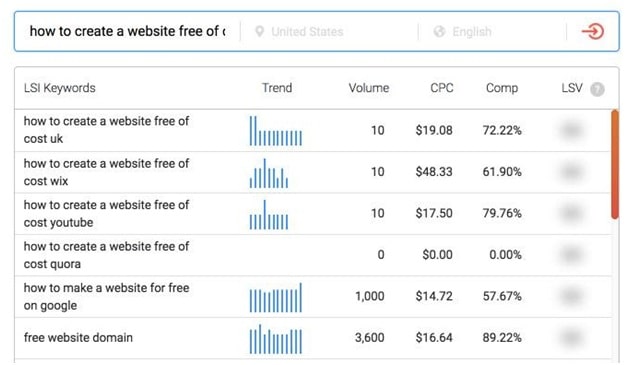Open trend chart for 'cost youtube' row
This screenshot has height=365, width=628.
(x=269, y=215)
